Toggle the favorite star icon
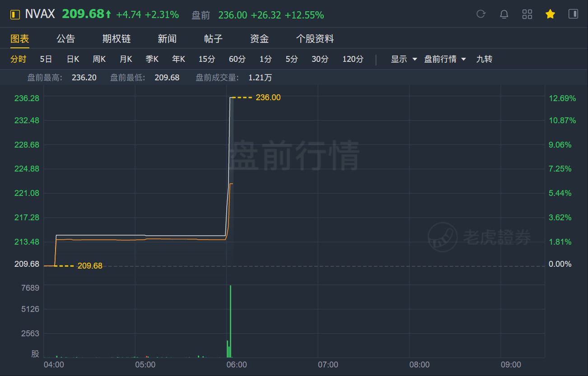This screenshot has width=588, height=376. click(550, 14)
